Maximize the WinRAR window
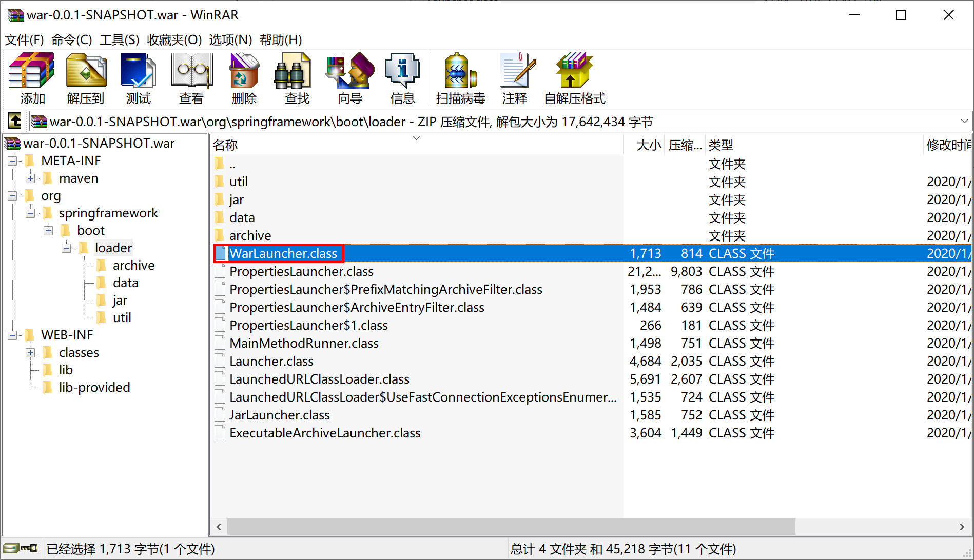Screen dimensions: 974x560 click(x=901, y=15)
